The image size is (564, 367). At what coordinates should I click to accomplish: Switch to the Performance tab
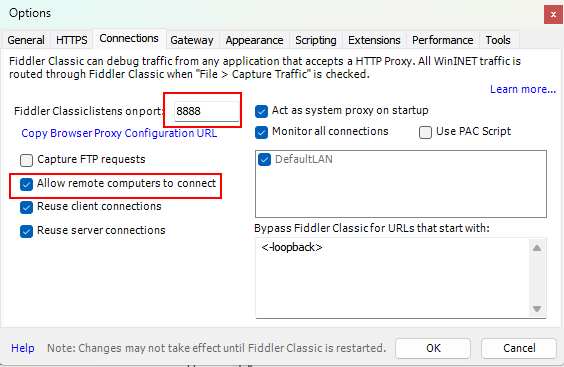[442, 40]
